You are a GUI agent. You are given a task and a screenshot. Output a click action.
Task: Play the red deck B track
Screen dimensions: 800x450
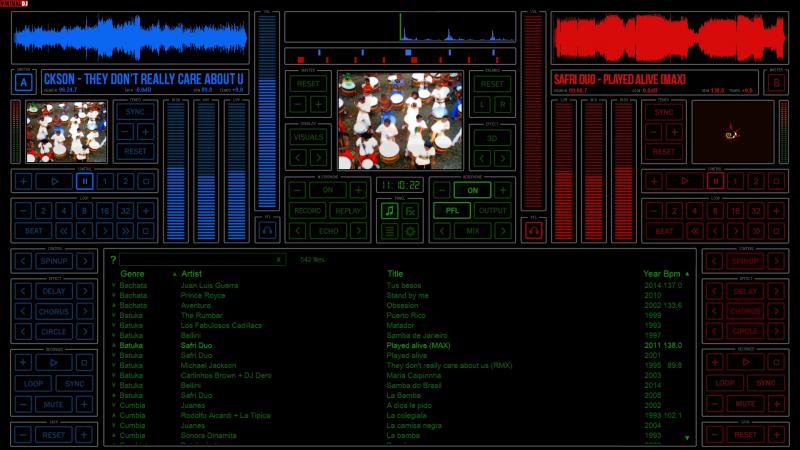(685, 181)
